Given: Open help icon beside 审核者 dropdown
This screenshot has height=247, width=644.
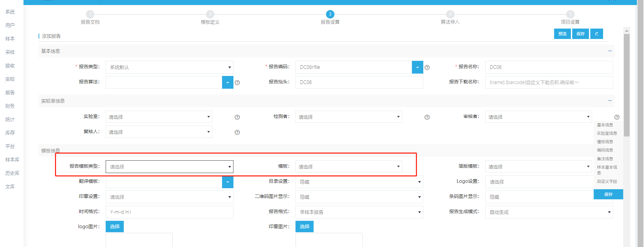Looking at the screenshot, I should [617, 117].
